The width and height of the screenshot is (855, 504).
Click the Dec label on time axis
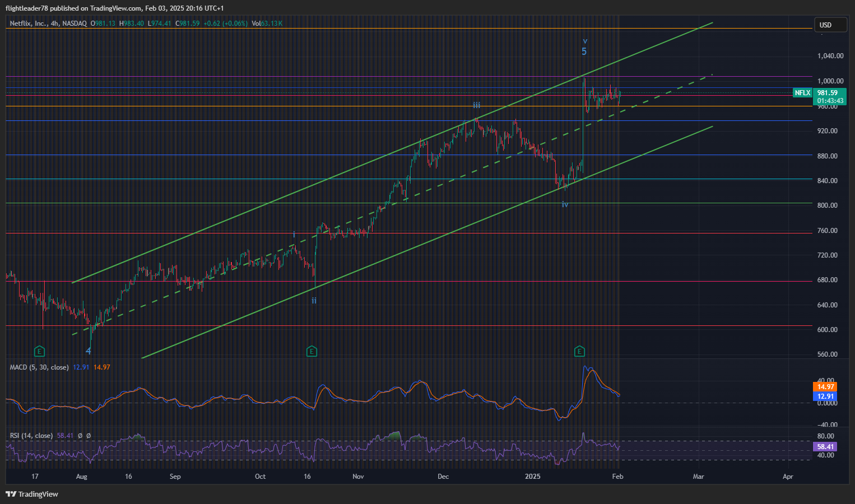point(443,477)
